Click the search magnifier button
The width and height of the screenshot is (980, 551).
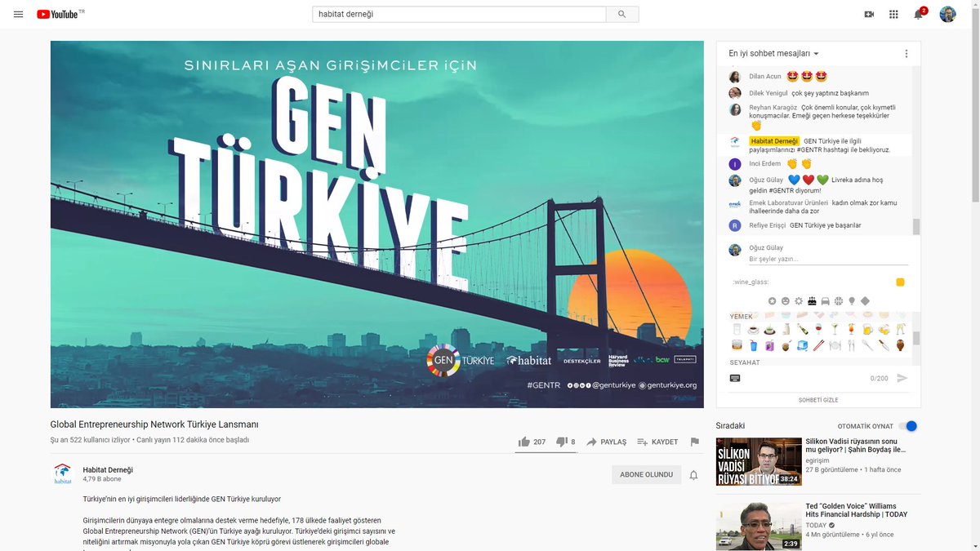click(x=622, y=14)
